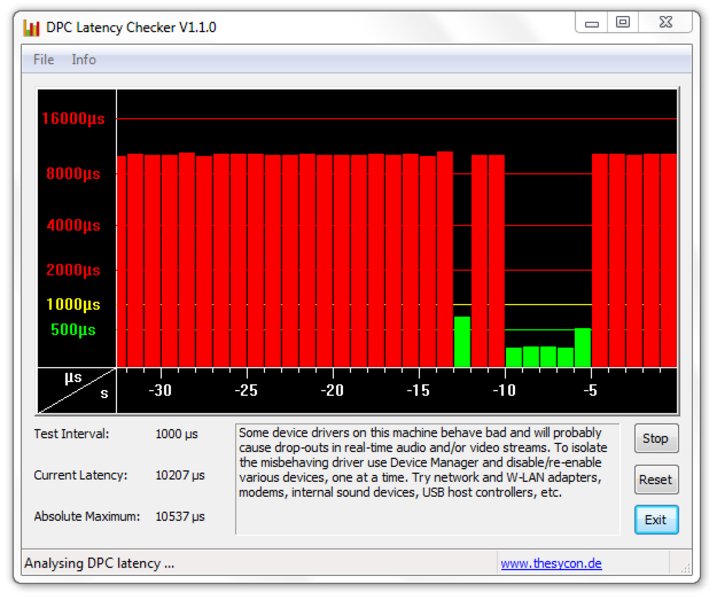
Task: Click the Absolute Maximum value 10537 µs
Action: (180, 516)
